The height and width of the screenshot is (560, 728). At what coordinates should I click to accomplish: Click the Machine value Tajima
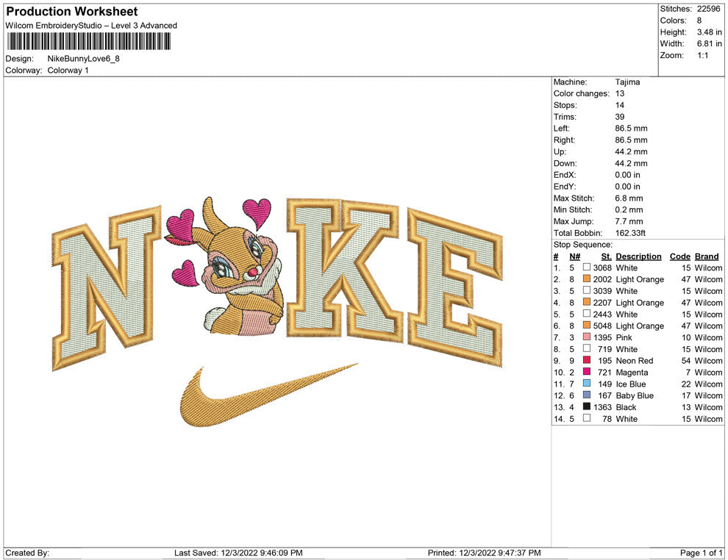tap(627, 82)
